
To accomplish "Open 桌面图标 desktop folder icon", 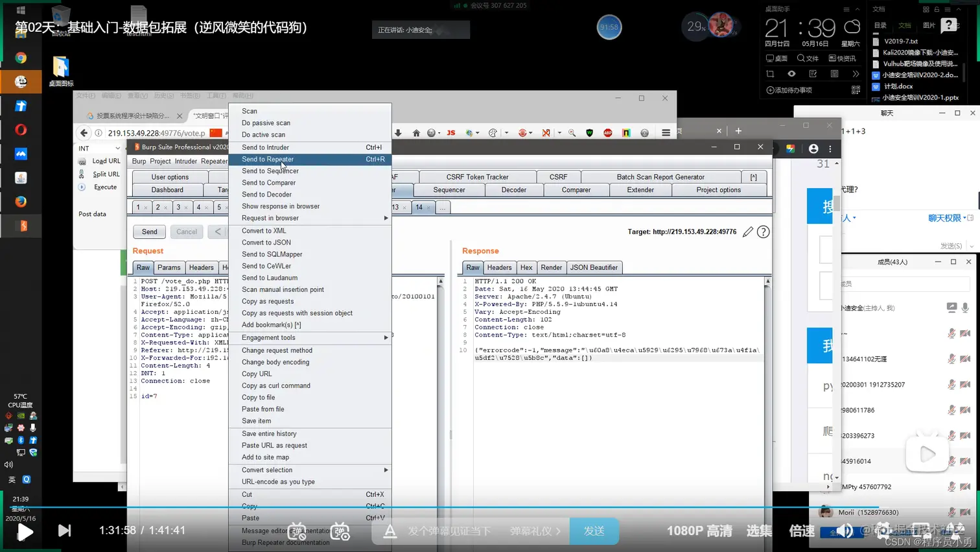I will pyautogui.click(x=61, y=71).
